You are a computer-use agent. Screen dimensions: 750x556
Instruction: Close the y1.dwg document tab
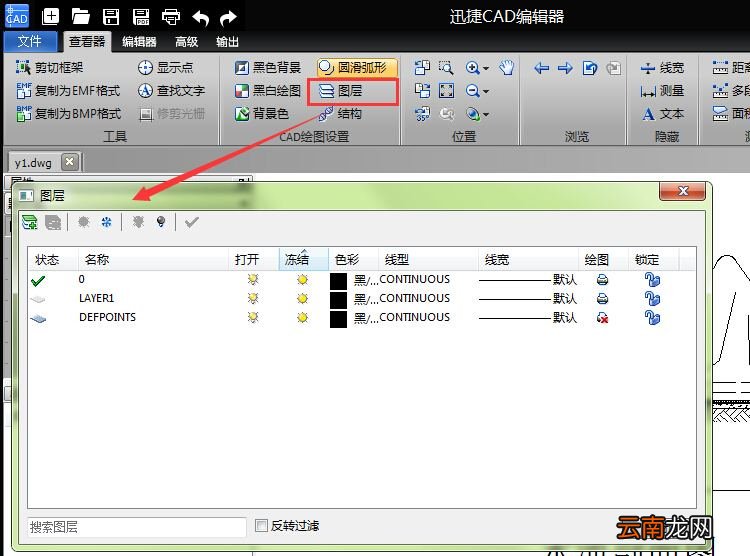(x=70, y=162)
